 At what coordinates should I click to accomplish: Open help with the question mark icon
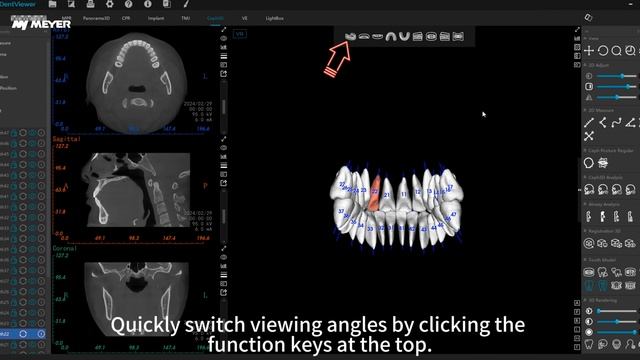point(129,4)
